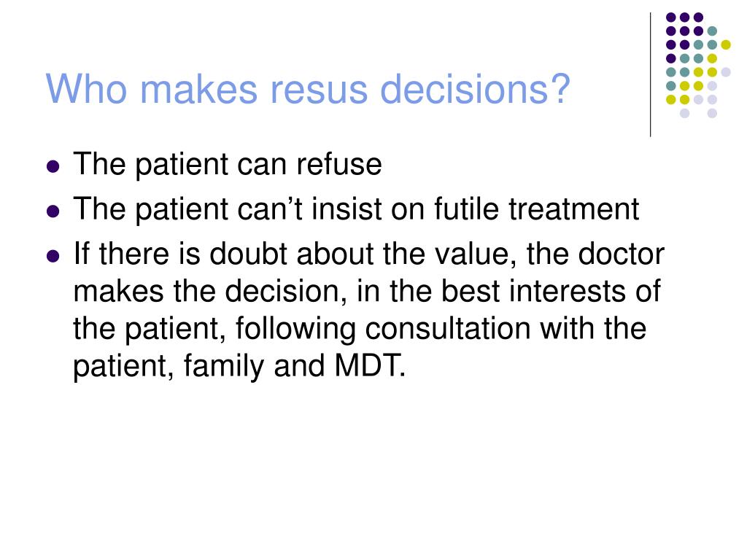Click the word 'MDT' in last line
The width and height of the screenshot is (747, 560).
(369, 366)
